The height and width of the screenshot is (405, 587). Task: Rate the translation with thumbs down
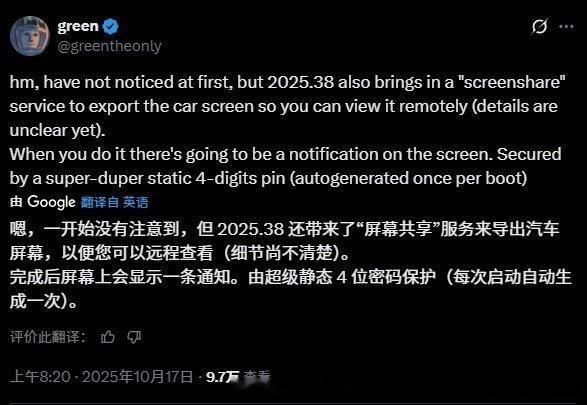(x=134, y=337)
